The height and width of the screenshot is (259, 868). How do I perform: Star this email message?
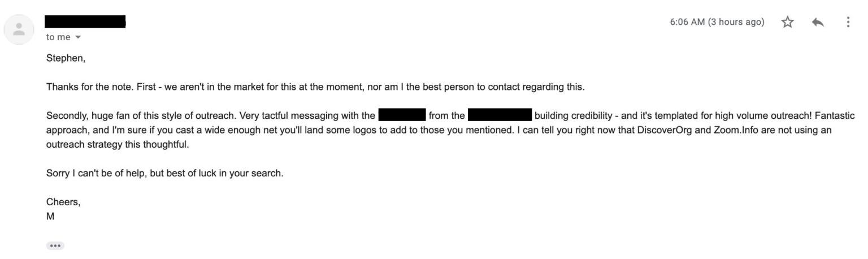[786, 22]
